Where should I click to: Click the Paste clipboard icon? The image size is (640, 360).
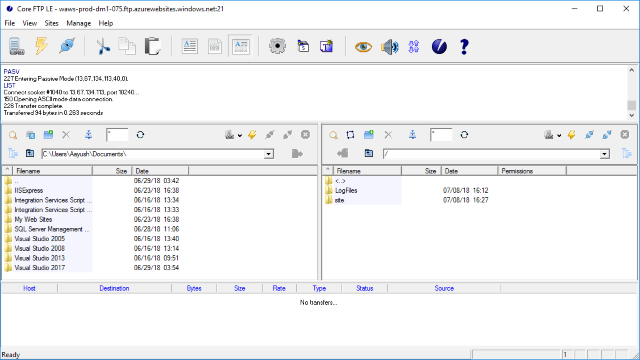[153, 46]
